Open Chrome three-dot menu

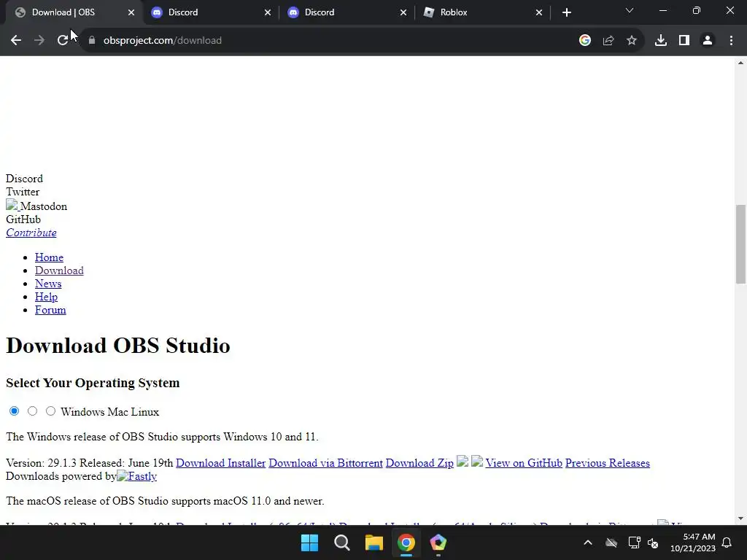tap(731, 41)
